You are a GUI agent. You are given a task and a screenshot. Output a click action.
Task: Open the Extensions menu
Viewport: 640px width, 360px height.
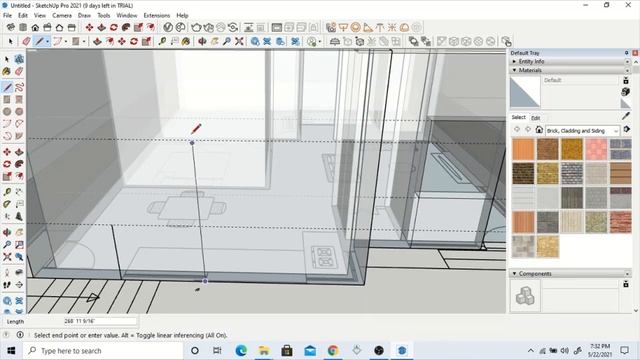pyautogui.click(x=156, y=16)
